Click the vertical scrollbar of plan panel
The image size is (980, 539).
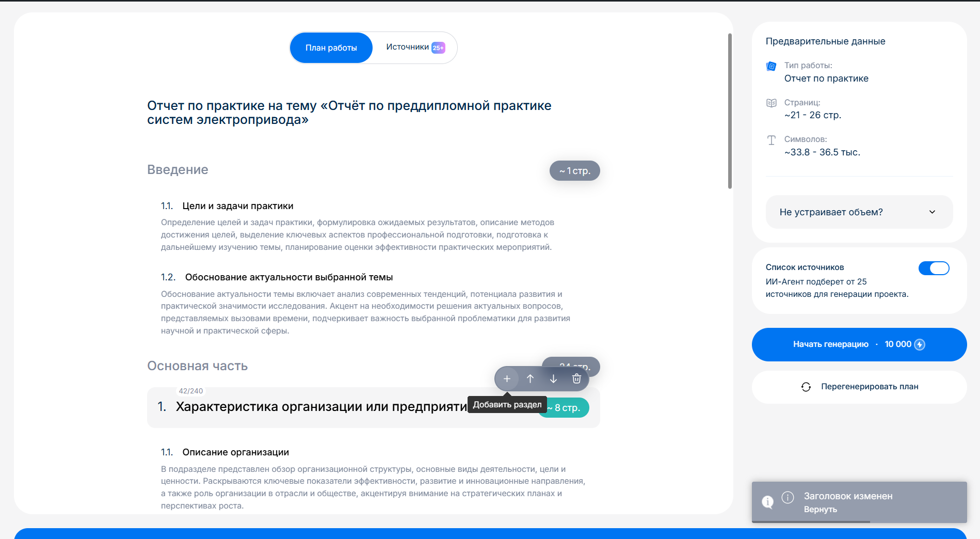point(730,111)
